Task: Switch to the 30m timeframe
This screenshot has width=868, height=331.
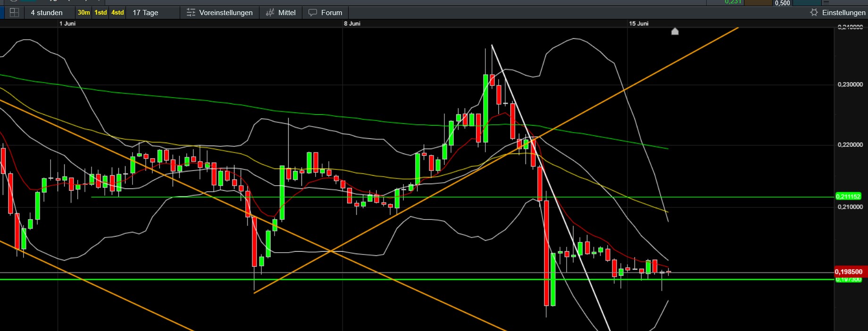Action: pos(84,13)
